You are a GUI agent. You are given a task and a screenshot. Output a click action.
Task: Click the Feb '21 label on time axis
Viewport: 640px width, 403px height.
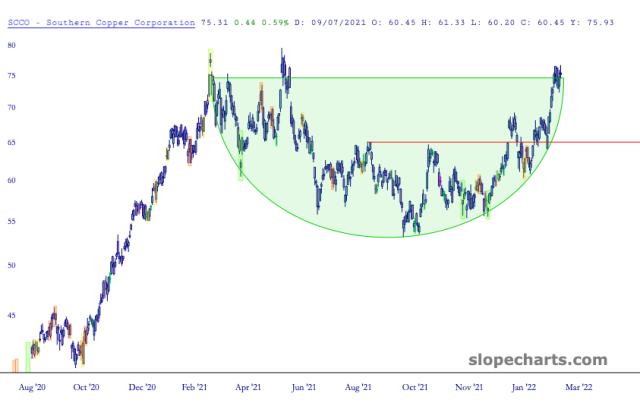click(x=197, y=385)
